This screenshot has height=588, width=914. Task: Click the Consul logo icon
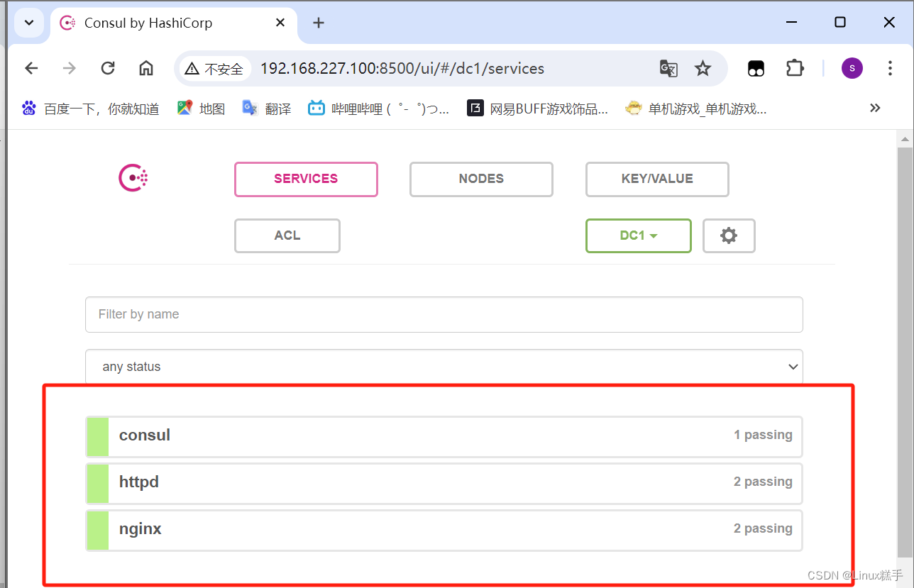133,177
